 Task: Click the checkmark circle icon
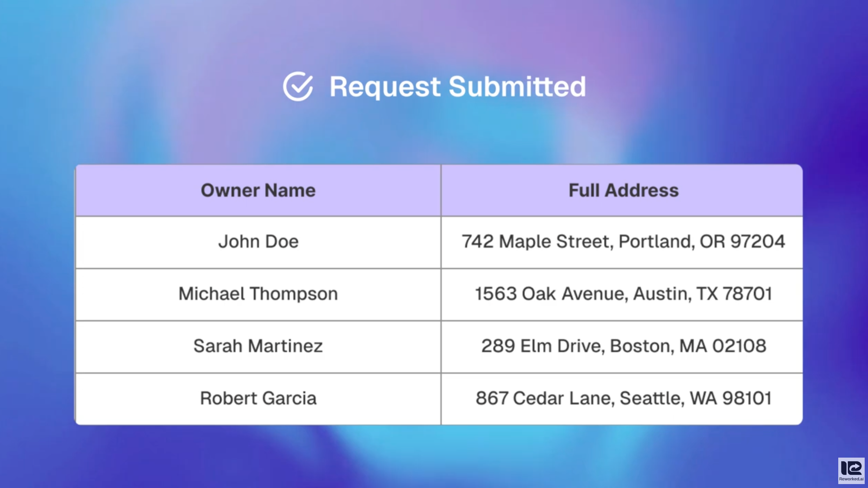(298, 86)
